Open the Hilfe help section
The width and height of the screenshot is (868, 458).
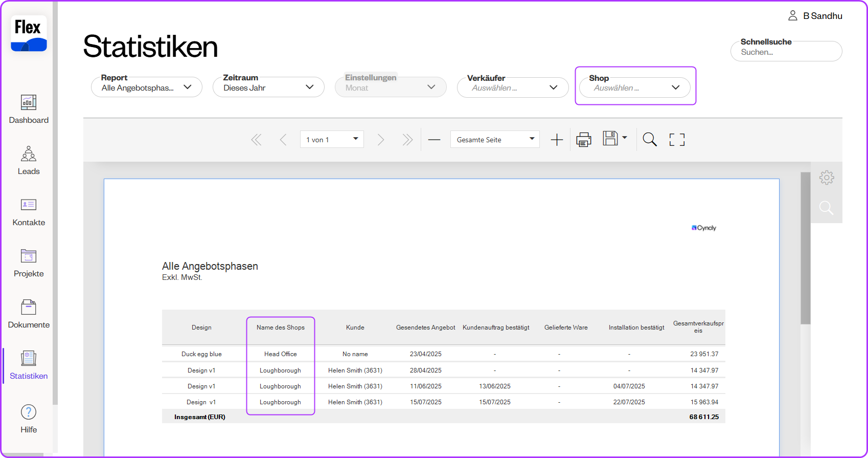[x=29, y=419]
